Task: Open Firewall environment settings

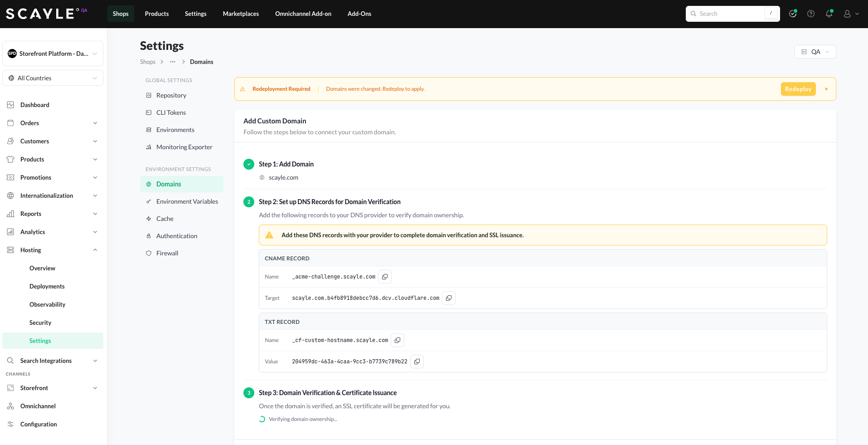Action: [x=182, y=253]
